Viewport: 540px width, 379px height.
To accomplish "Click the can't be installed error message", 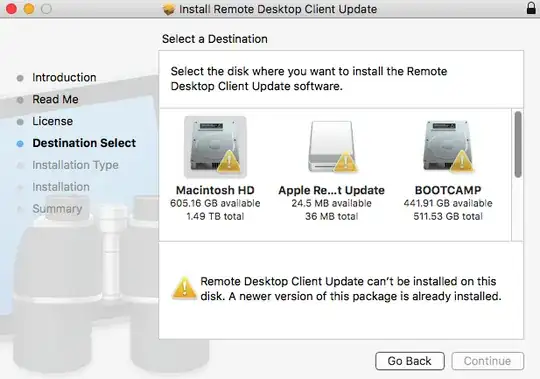I will [351, 288].
